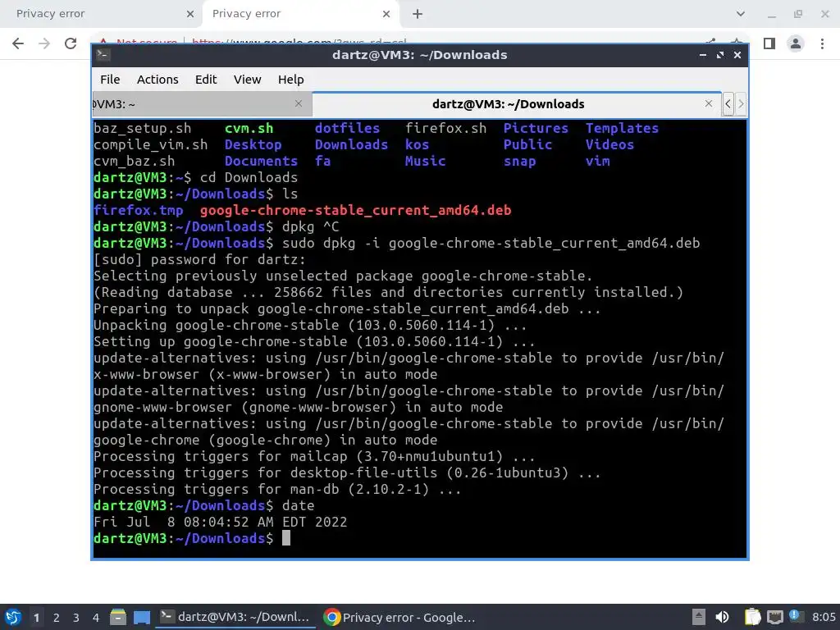Click cvm.sh in terminal listing
This screenshot has height=630, width=840.
click(249, 129)
